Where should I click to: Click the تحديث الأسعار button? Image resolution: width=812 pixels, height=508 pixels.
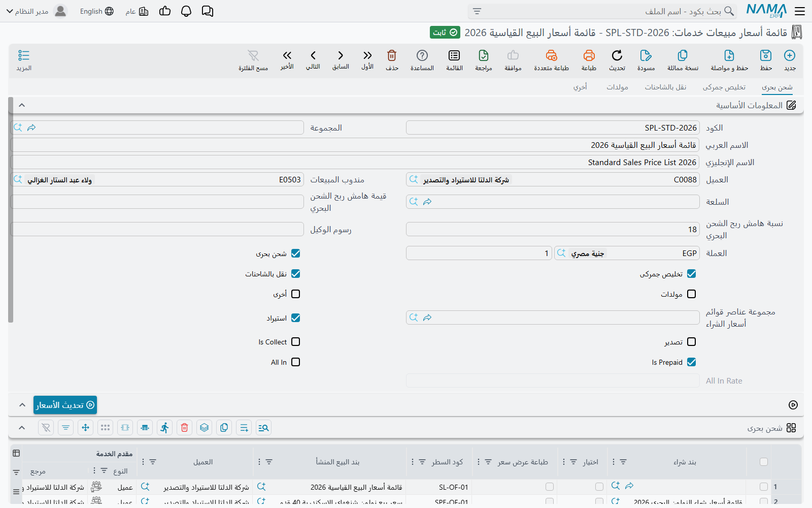[65, 405]
